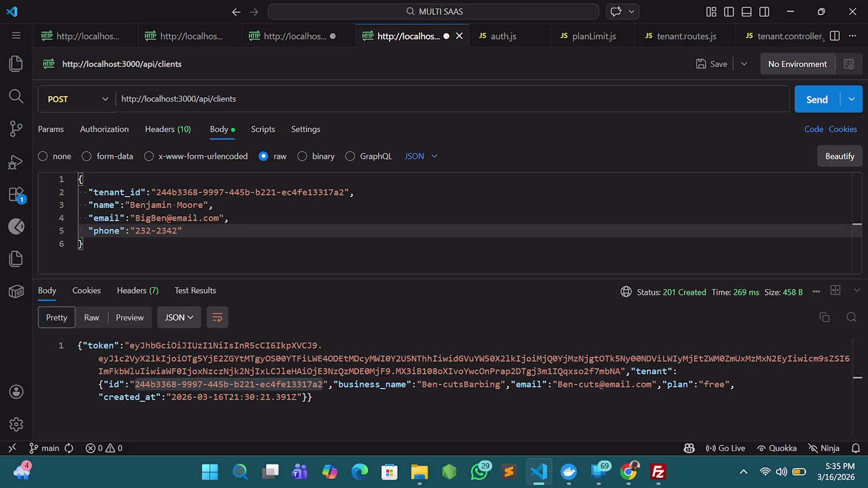Switch to the Authorization tab
This screenshot has height=488, width=868.
104,129
